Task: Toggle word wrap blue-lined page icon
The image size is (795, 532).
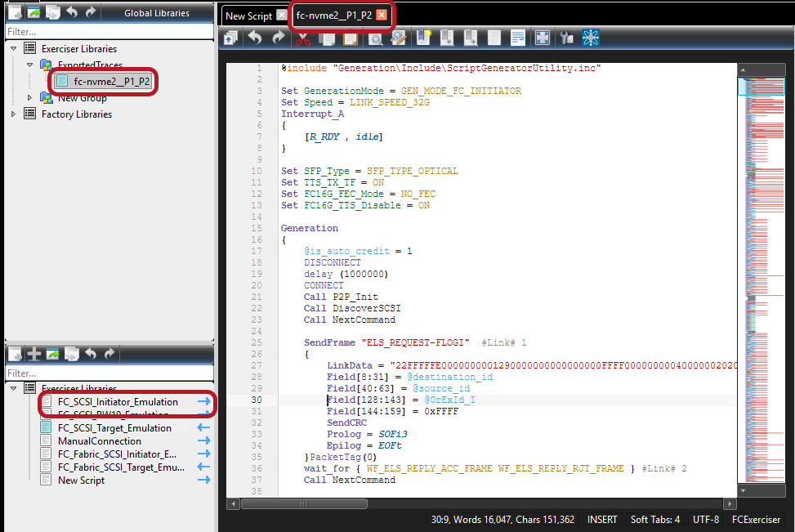Action: (518, 38)
